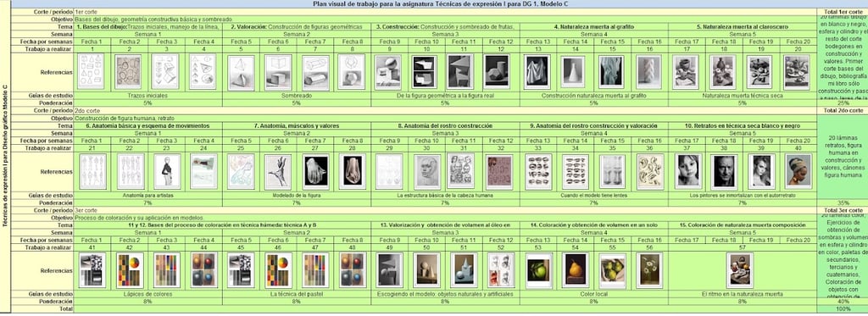Click 'Los pintores se inmortalizan con el autorretrato'
This screenshot has height=316, width=868.
743,196
